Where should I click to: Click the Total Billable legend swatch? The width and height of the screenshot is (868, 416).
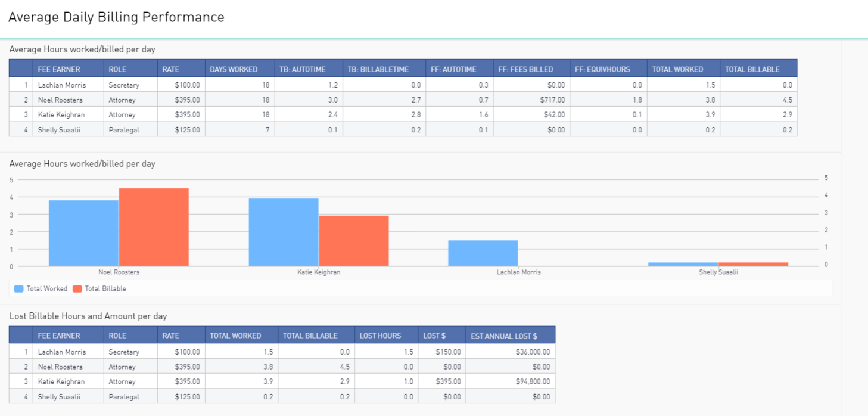77,288
